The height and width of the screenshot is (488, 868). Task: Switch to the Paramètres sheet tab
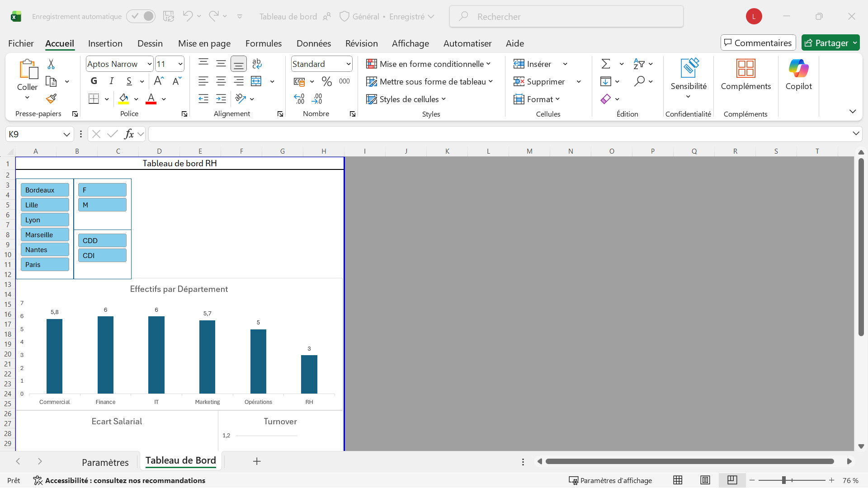105,462
